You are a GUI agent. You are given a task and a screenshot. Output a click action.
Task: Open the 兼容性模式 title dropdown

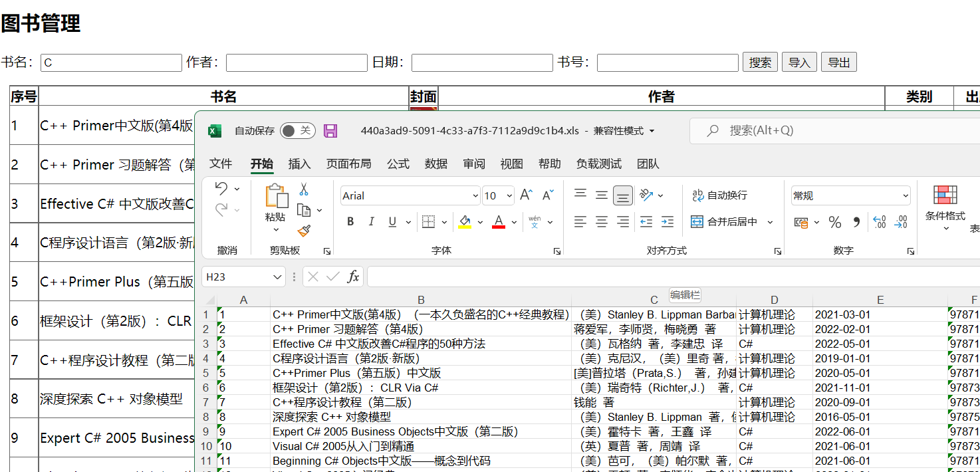point(652,131)
